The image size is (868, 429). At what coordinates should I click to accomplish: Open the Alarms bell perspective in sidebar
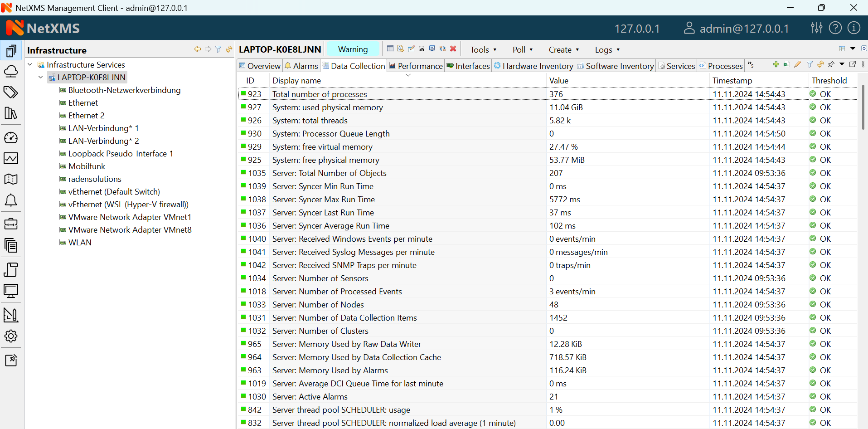11,200
